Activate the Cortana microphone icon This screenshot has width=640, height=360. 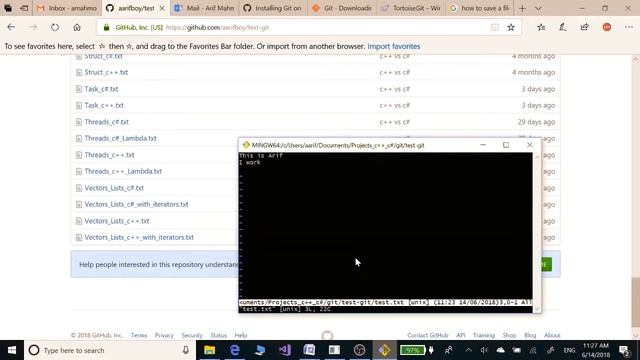[x=186, y=350]
